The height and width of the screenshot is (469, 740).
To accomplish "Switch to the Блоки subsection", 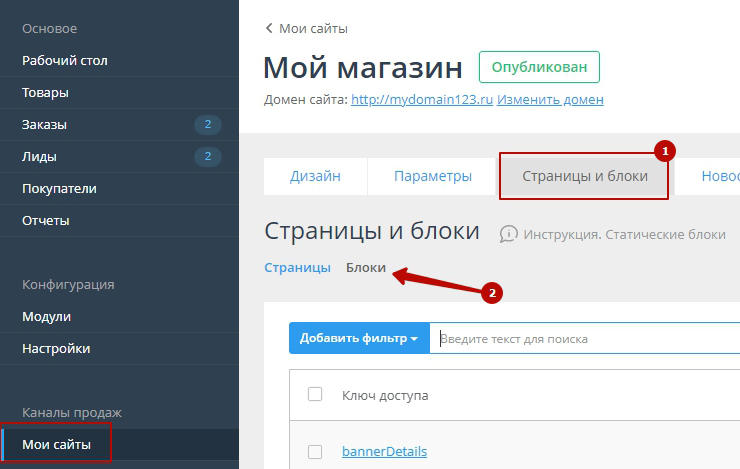I will pos(366,268).
